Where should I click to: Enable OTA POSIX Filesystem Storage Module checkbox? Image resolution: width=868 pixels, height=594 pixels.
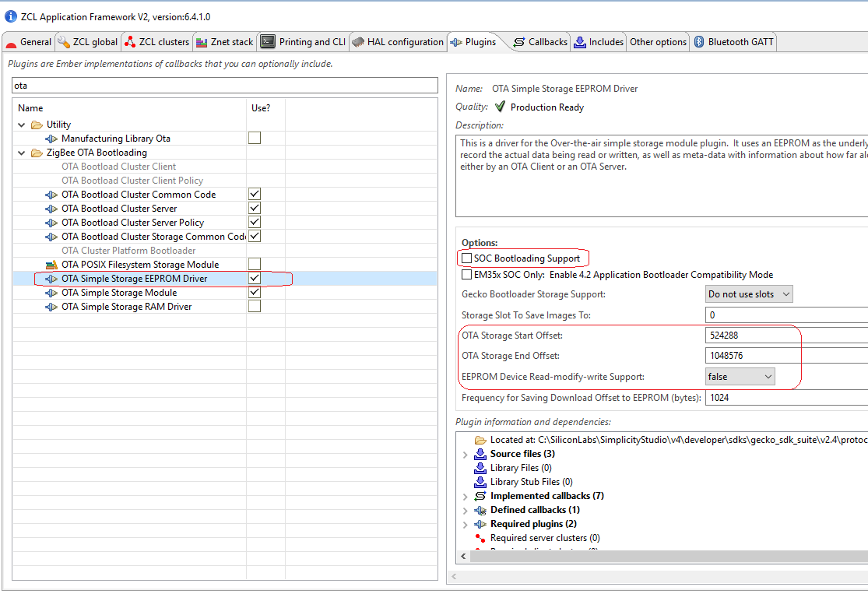click(255, 264)
